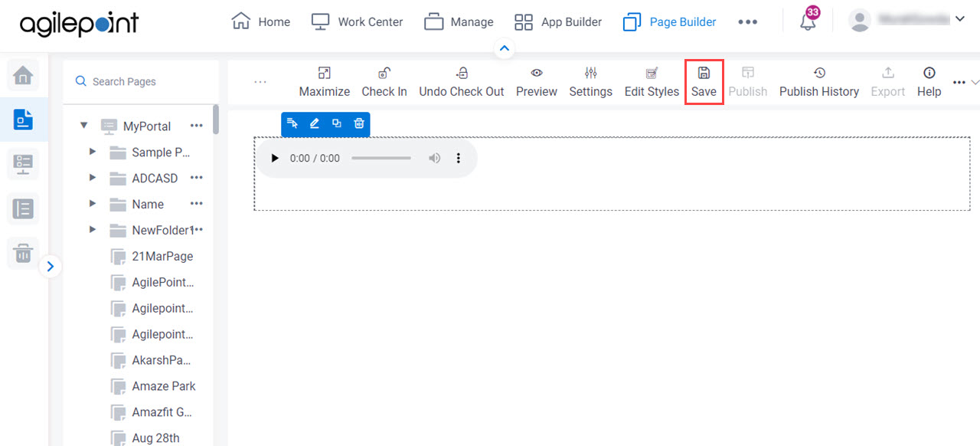980x446 pixels.
Task: Click the page tree scrollbar
Action: (216, 119)
